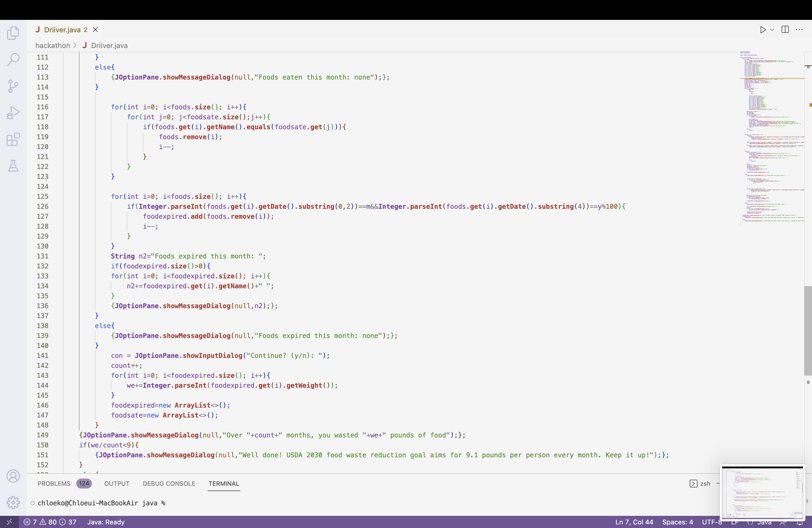The width and height of the screenshot is (812, 528).
Task: Open the Manage gear icon
Action: point(13,502)
